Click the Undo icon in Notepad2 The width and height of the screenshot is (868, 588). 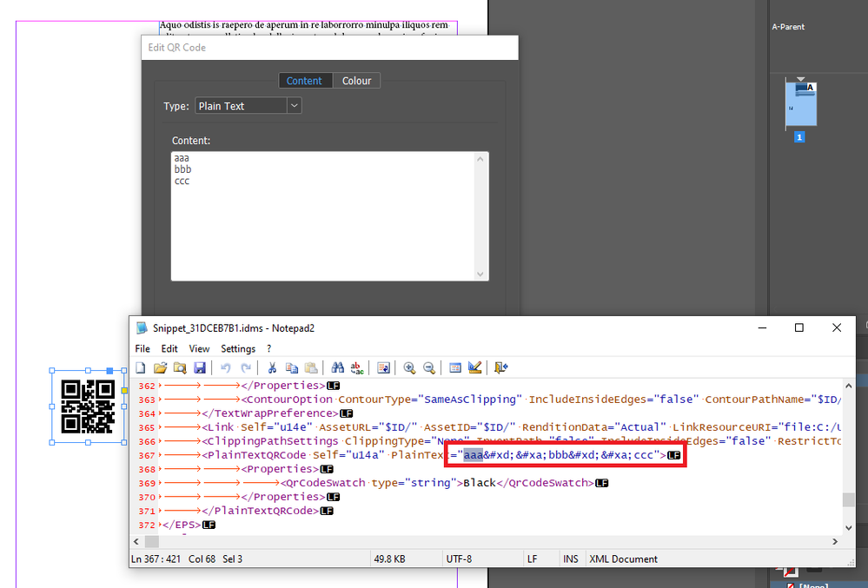point(225,368)
